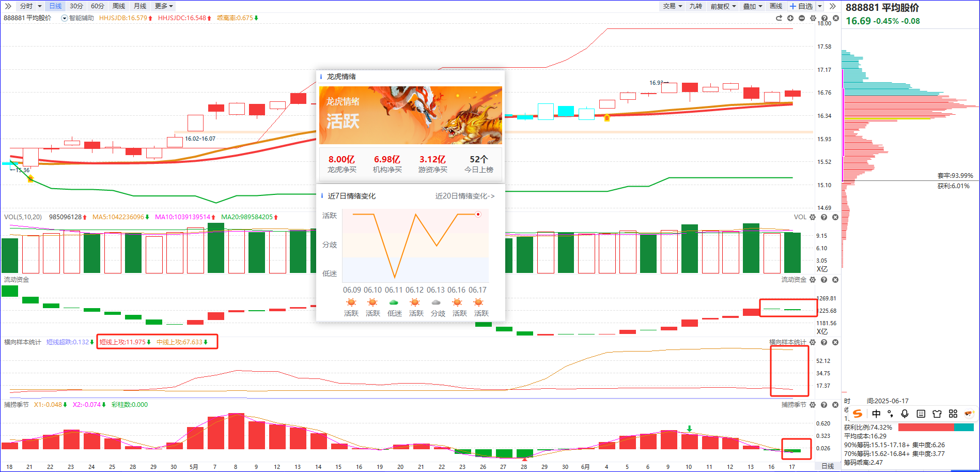Open the dropdown arrow beside 自选

(x=820, y=6)
